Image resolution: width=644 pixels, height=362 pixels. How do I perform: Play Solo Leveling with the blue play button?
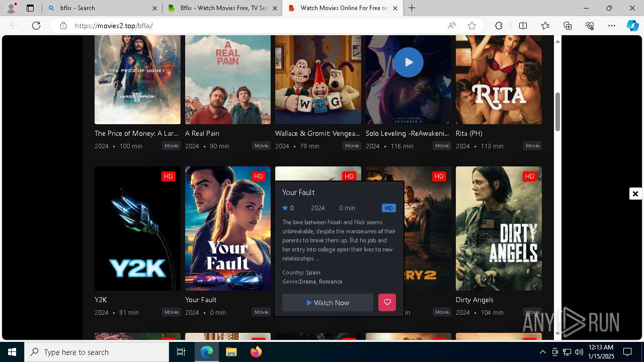409,62
